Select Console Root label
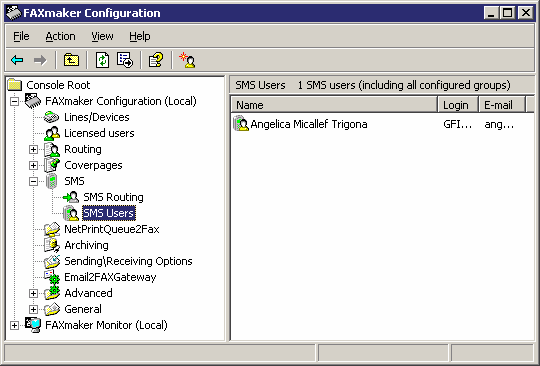The image size is (540, 366). coord(58,85)
